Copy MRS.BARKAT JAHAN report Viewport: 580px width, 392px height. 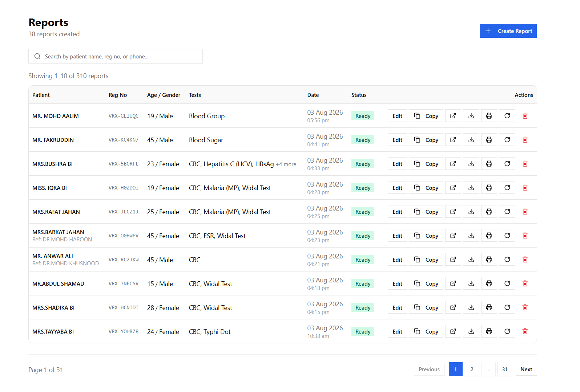click(x=426, y=236)
